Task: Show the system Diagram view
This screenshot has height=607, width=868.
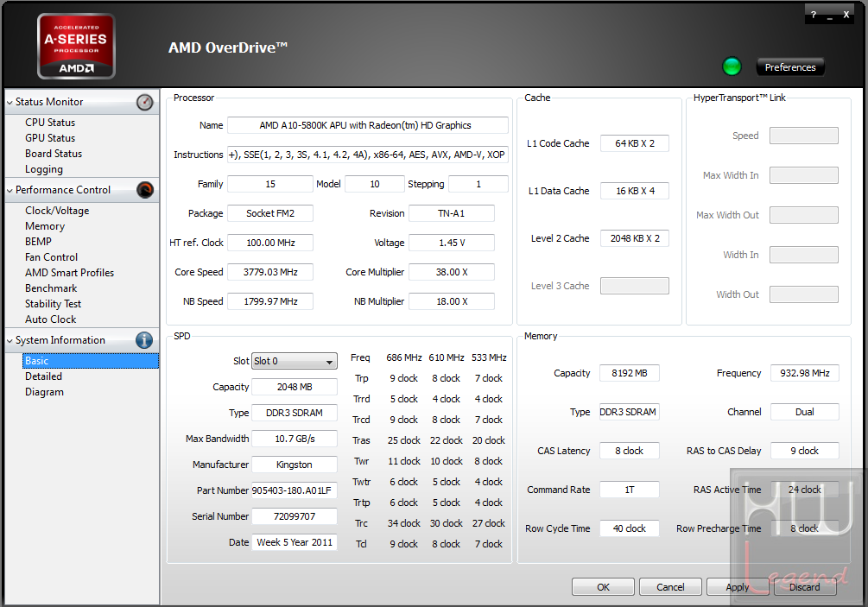Action: [44, 392]
